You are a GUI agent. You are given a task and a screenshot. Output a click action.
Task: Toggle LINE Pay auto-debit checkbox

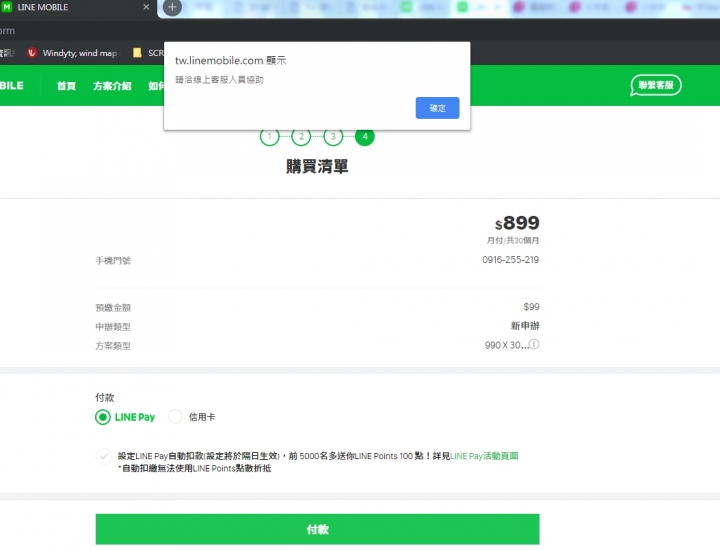pos(104,456)
